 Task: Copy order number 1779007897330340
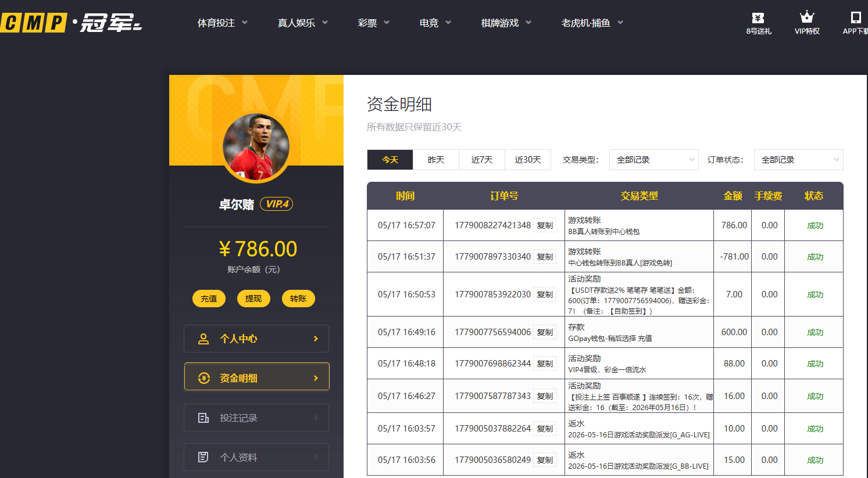point(545,257)
